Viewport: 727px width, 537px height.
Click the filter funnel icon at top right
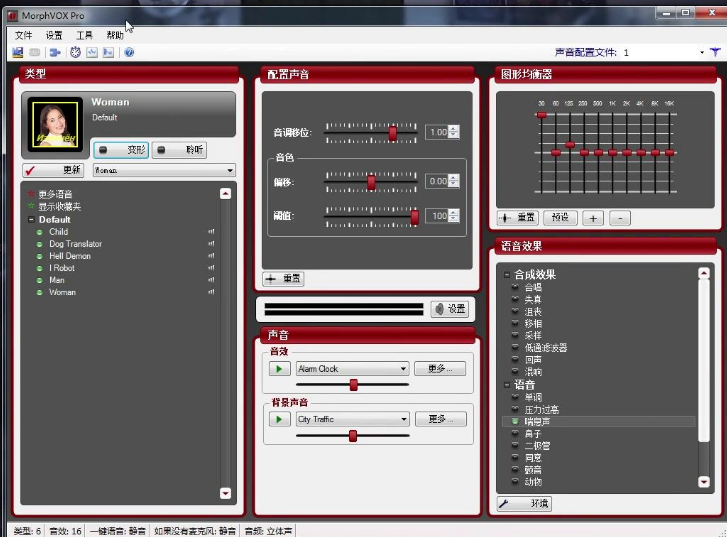[x=715, y=52]
